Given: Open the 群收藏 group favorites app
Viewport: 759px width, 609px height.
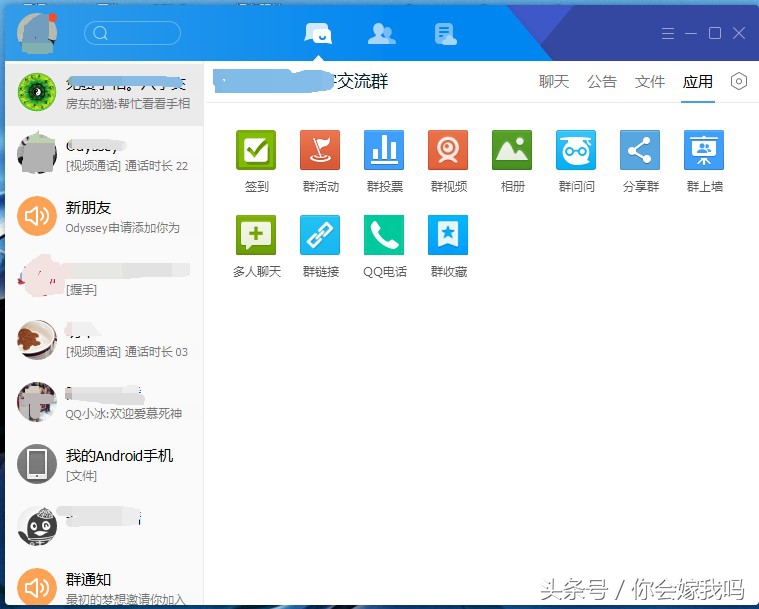Looking at the screenshot, I should 448,235.
